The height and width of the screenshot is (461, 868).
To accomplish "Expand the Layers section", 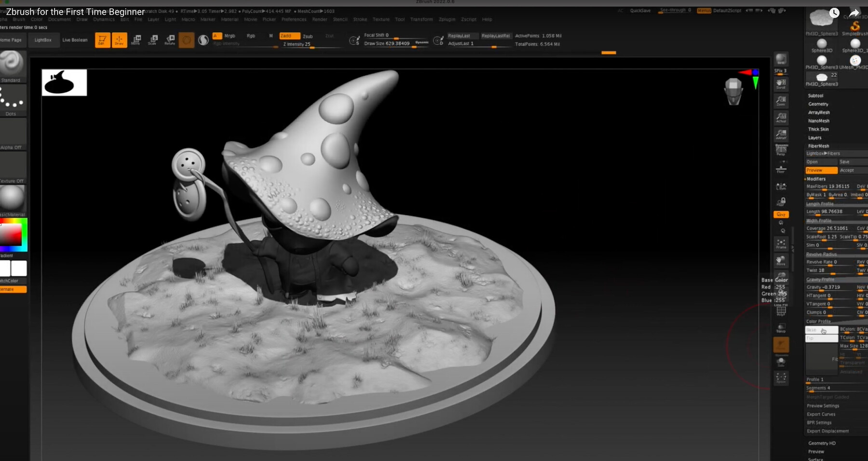I will click(x=815, y=138).
